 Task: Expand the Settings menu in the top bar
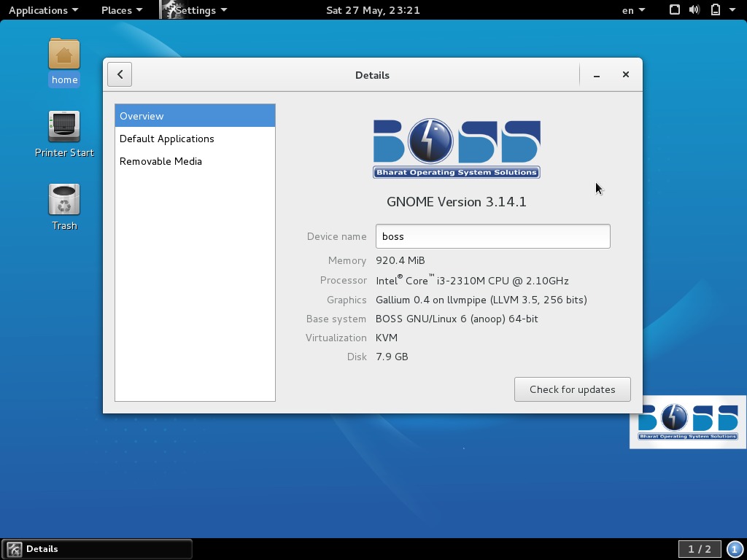tap(195, 10)
